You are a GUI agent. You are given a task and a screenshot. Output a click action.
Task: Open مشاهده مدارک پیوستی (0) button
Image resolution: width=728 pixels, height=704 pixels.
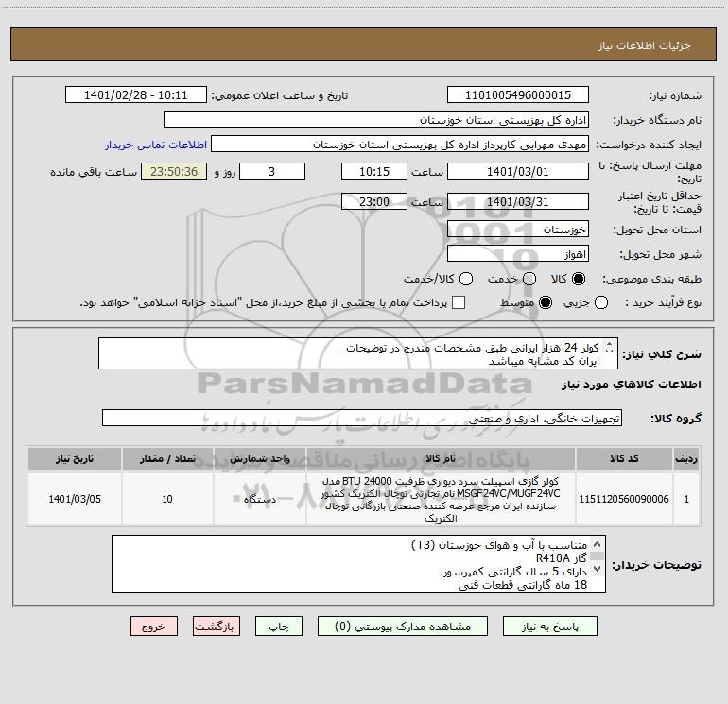pos(403,627)
